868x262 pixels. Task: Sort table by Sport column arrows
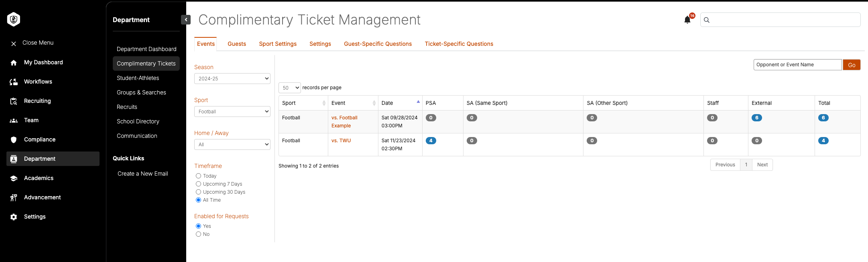click(324, 103)
